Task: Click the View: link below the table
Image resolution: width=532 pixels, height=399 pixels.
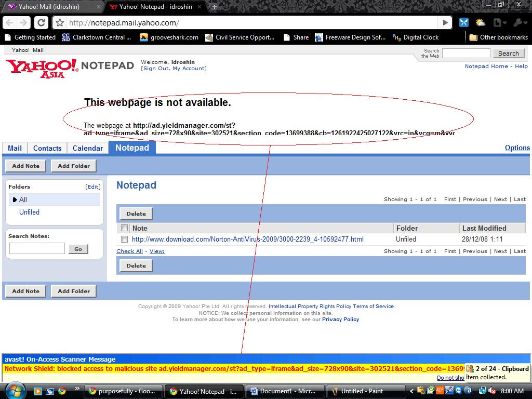Action: [157, 251]
